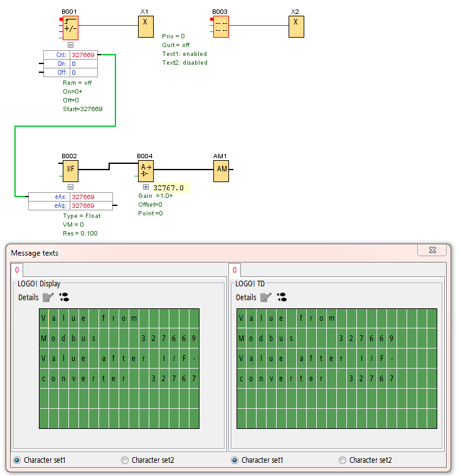
Task: Click the B002 I/F converter block
Action: pos(70,170)
